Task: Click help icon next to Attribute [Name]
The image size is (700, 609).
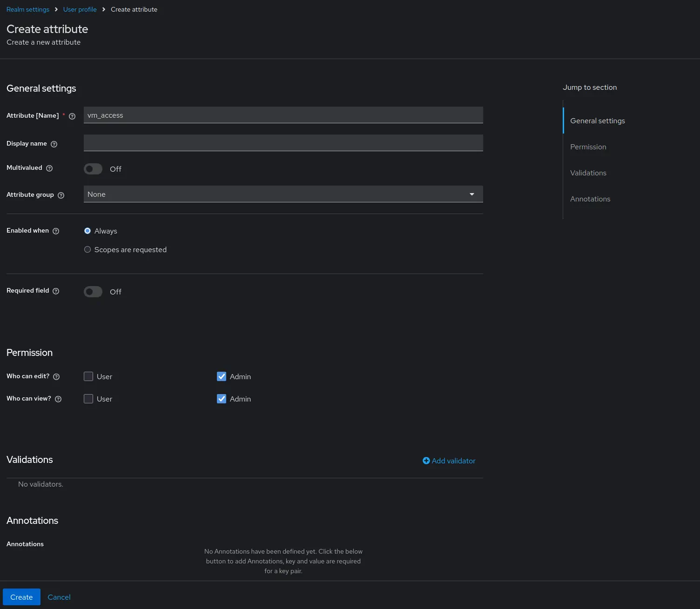Action: tap(72, 116)
